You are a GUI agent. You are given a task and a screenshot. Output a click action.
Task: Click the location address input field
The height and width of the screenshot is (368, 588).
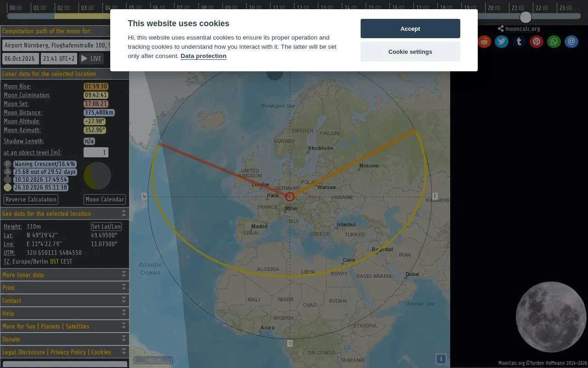(57, 45)
